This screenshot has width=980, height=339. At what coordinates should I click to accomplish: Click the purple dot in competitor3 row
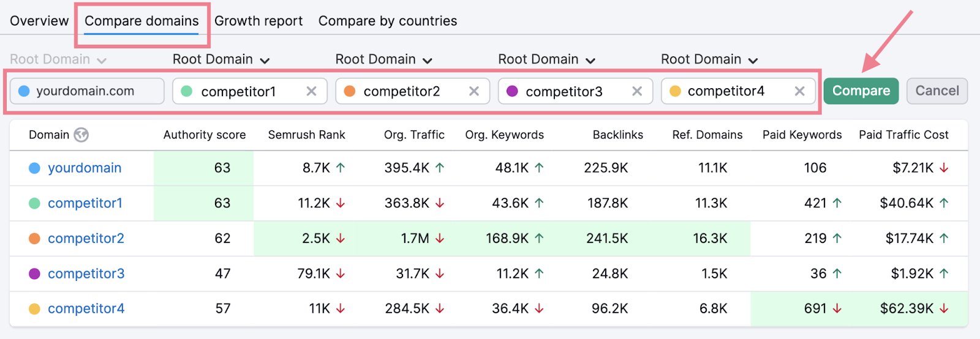pos(35,274)
